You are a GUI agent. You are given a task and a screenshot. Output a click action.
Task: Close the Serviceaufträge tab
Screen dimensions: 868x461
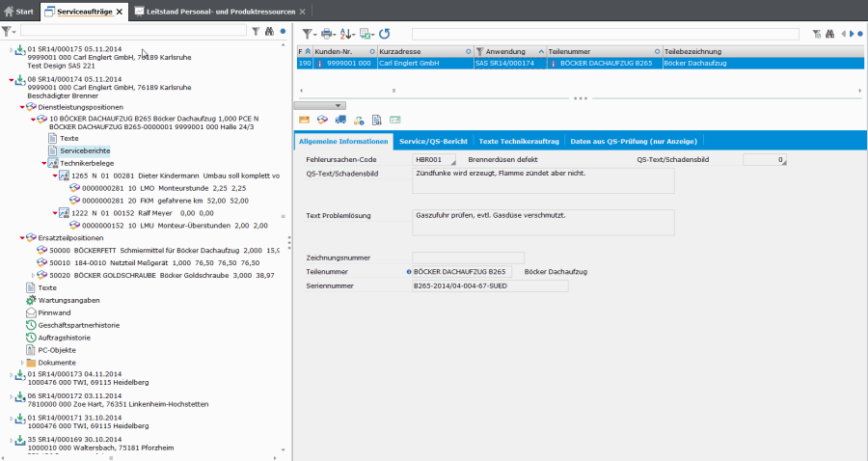pos(120,12)
